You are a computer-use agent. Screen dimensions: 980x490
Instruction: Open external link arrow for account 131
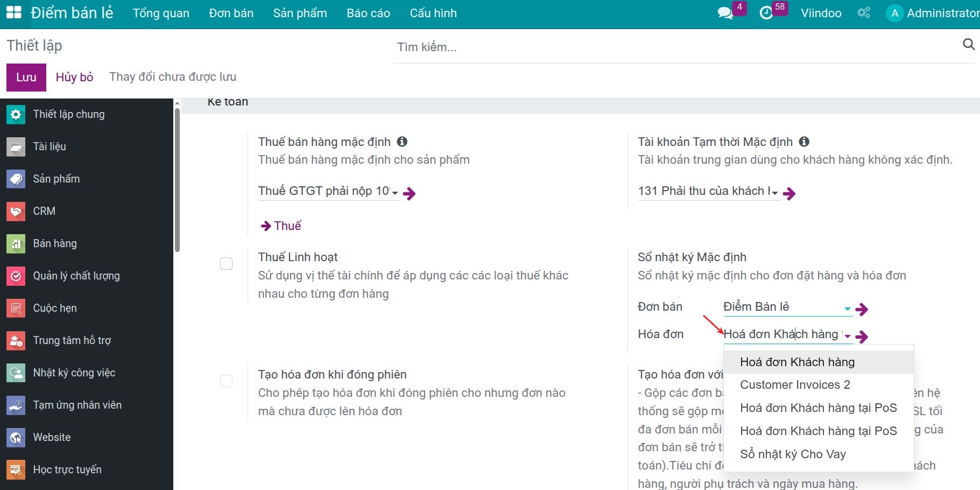click(789, 193)
